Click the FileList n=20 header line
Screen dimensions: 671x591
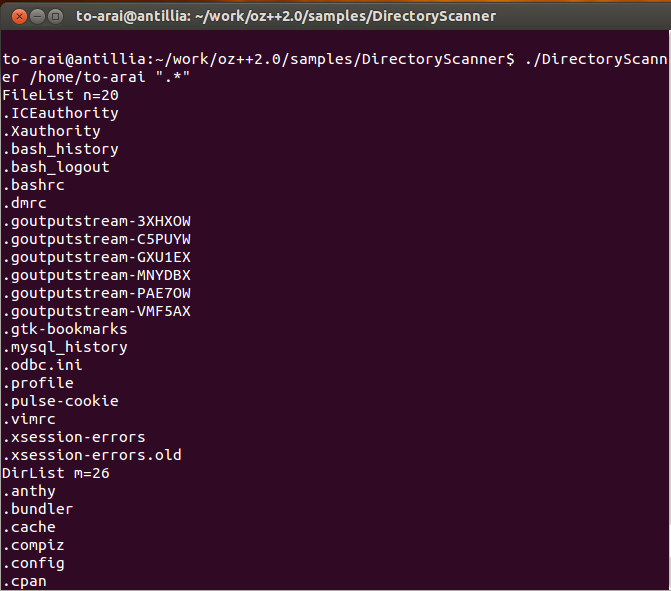coord(60,95)
